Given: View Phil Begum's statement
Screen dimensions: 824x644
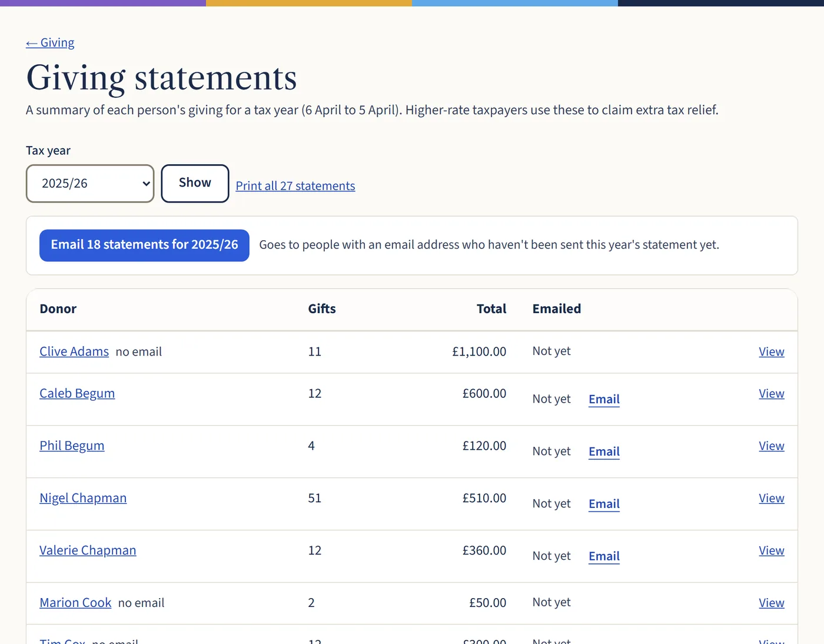Looking at the screenshot, I should coord(772,446).
